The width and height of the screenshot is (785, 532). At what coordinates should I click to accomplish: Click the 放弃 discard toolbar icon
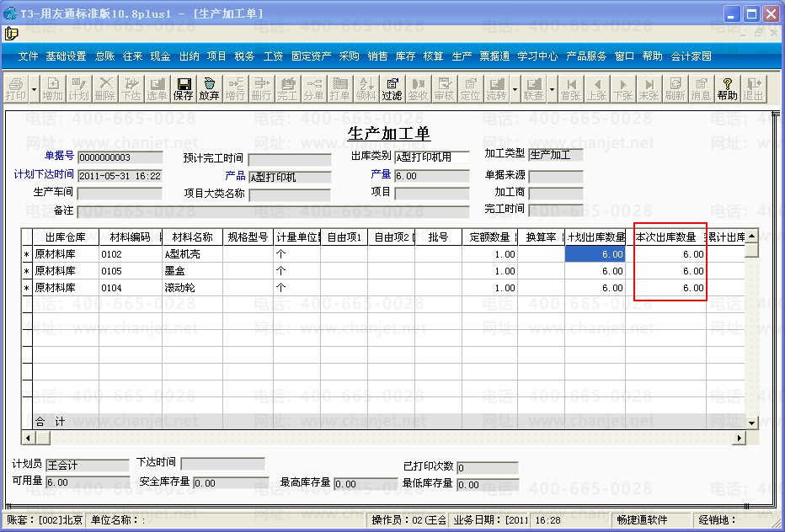point(209,88)
